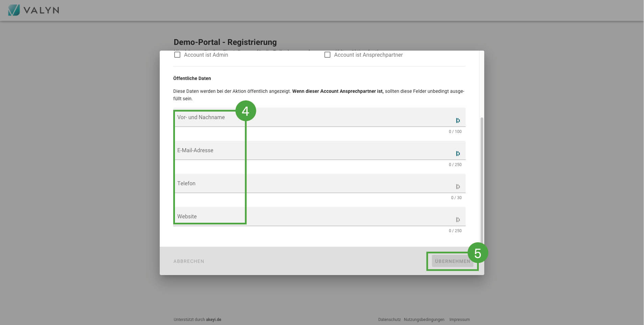Click the green step 5 badge
Screen dimensions: 644x325
tap(478, 253)
